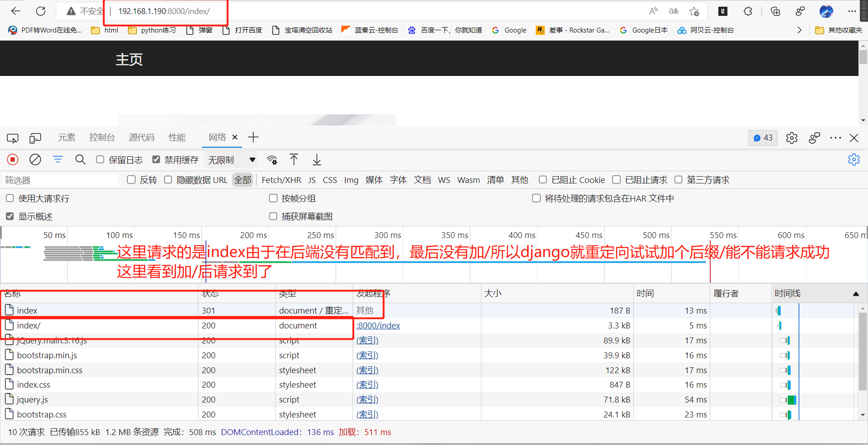Check 按帧分组 option
Image resolution: width=868 pixels, height=445 pixels.
(x=273, y=198)
